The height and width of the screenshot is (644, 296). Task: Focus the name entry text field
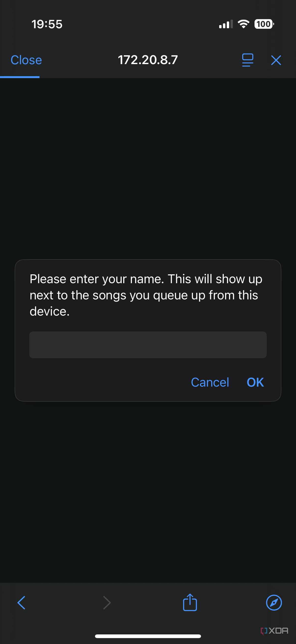click(x=148, y=345)
